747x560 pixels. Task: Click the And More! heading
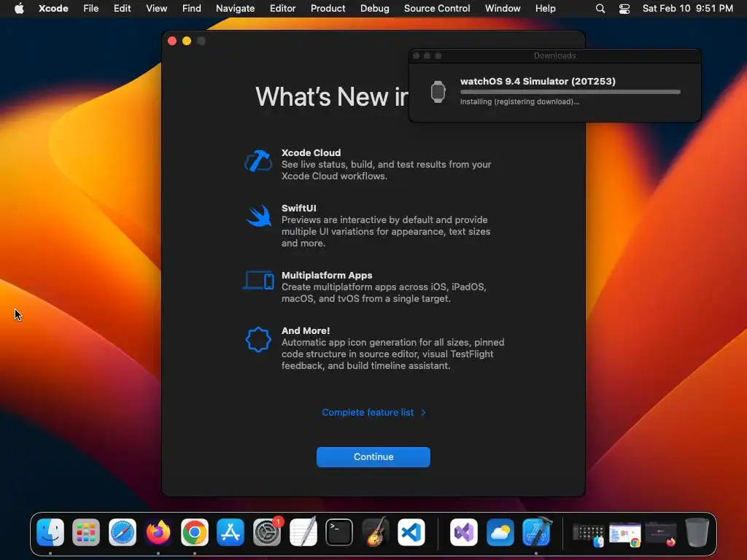pyautogui.click(x=306, y=330)
